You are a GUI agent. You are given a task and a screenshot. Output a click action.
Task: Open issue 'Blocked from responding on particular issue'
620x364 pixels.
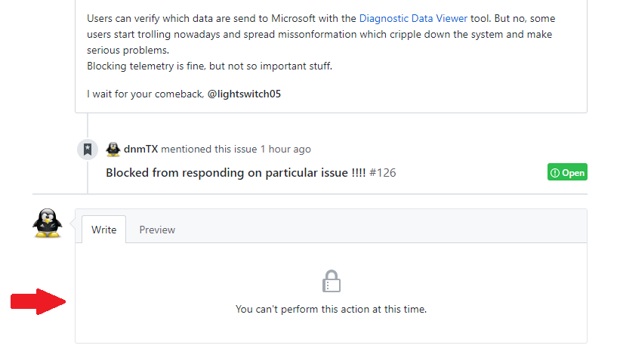coord(236,173)
